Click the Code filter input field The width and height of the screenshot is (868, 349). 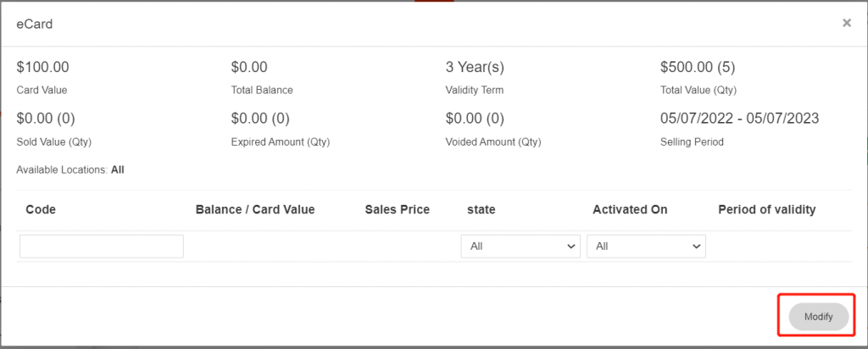coord(102,247)
